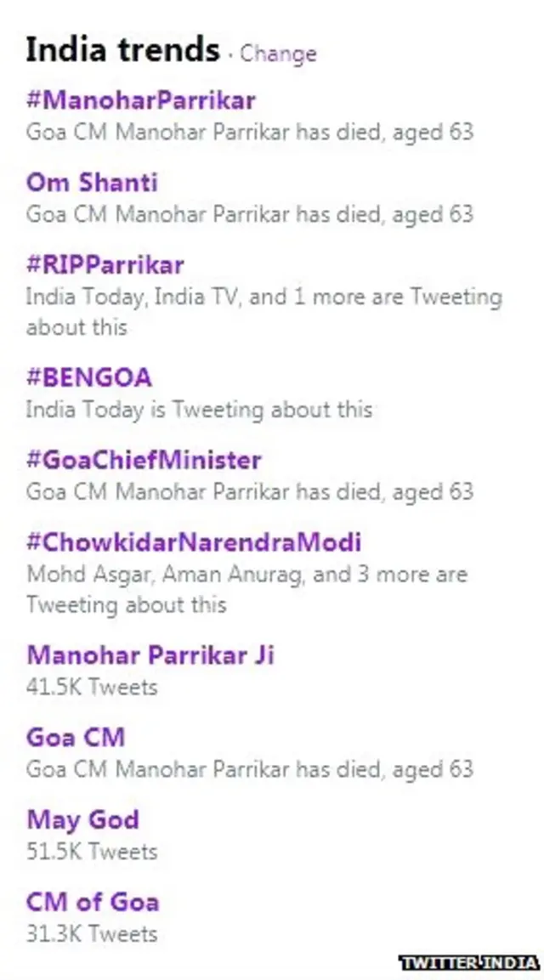
Task: Click the Change link beside India trends
Action: [x=277, y=54]
